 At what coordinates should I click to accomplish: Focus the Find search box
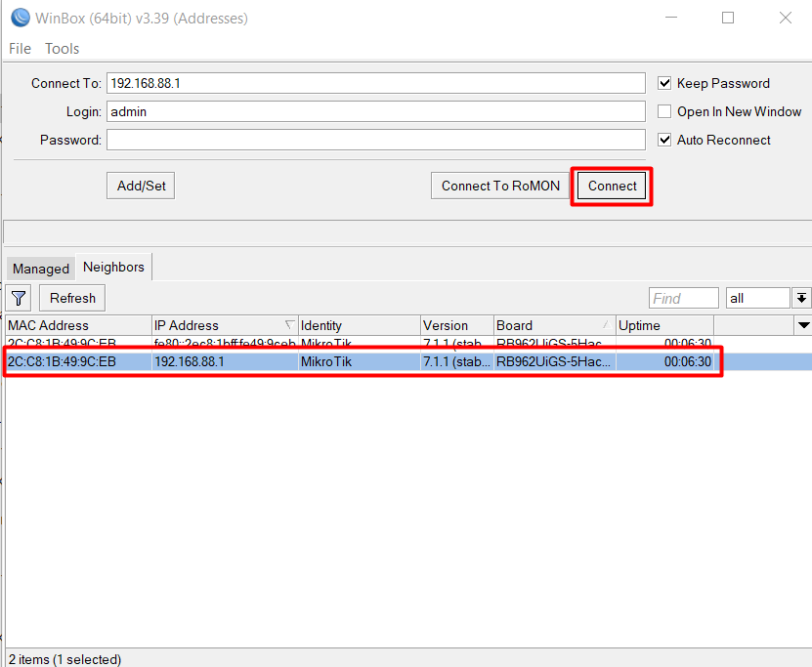tap(683, 298)
